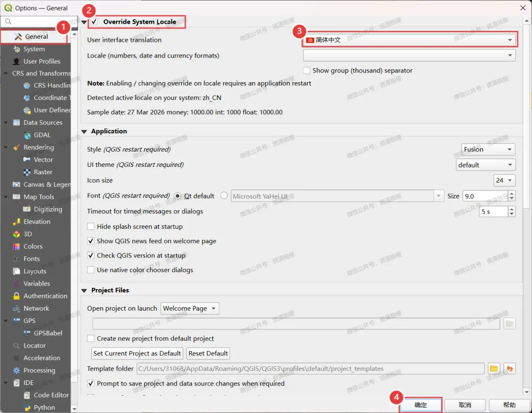Click Set Current Project as Default
Screen dimensions: 532x413
tap(137, 353)
